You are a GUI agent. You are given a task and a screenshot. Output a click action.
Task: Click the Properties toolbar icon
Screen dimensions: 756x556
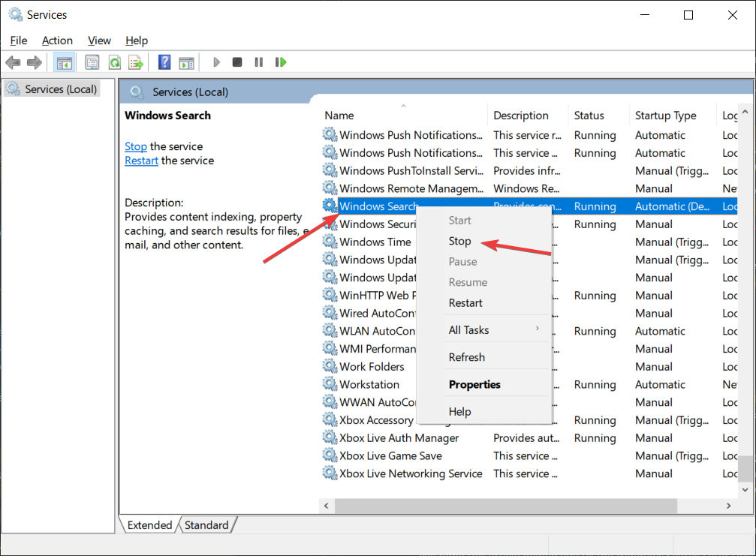coord(92,62)
